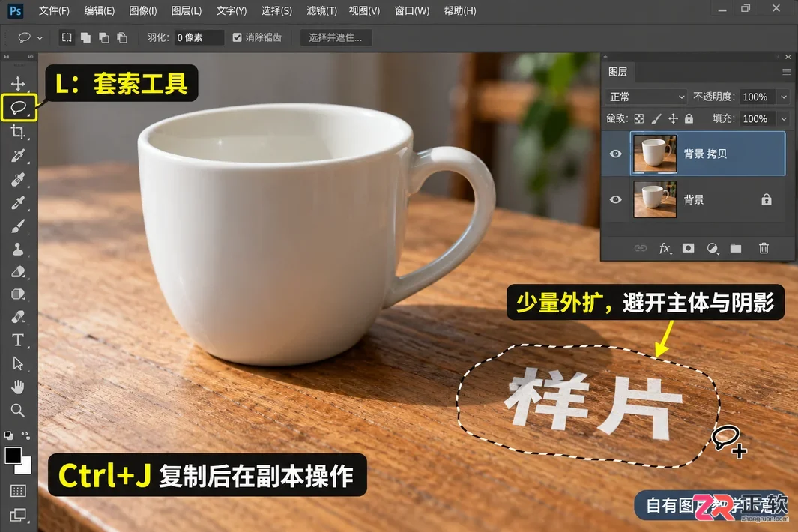
Task: Open the 填充 fill slider arrow
Action: click(783, 118)
